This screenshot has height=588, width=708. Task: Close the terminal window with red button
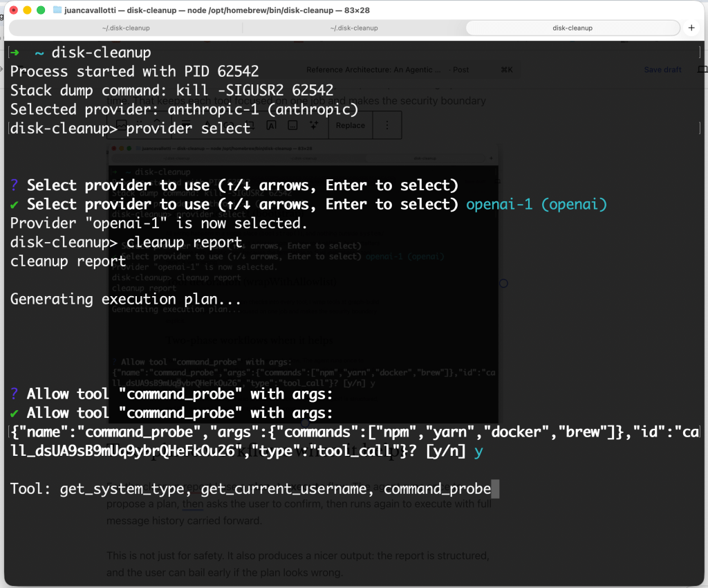click(x=13, y=10)
